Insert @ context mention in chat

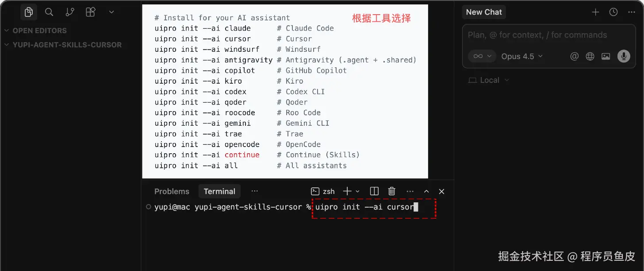point(574,56)
